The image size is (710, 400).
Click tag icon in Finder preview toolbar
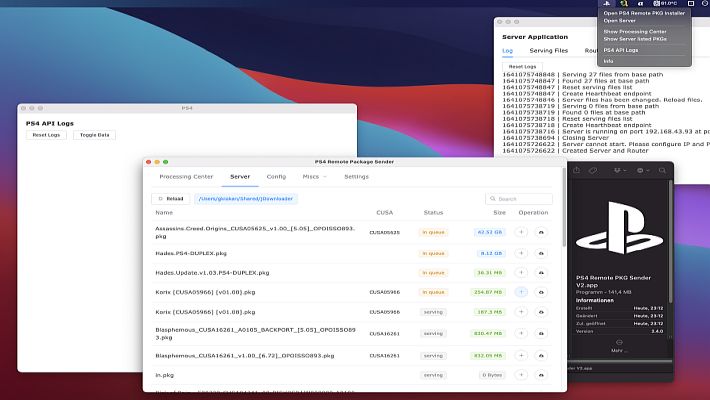pyautogui.click(x=593, y=170)
